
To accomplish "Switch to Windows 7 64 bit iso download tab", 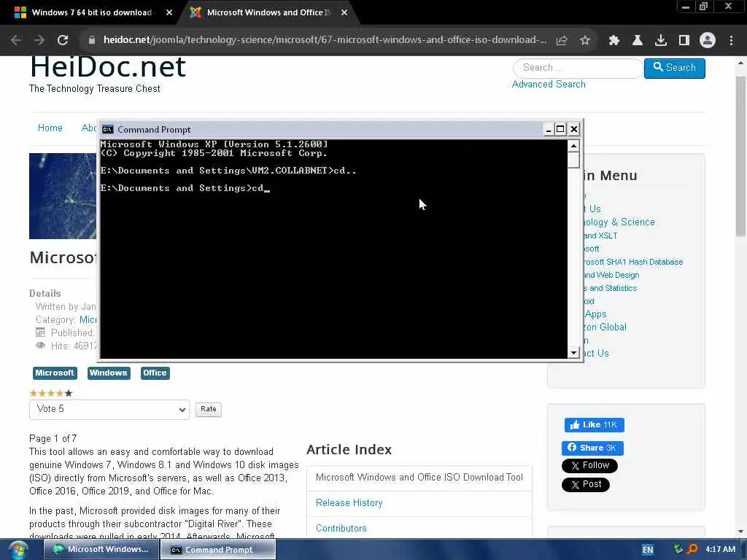I will (x=91, y=13).
